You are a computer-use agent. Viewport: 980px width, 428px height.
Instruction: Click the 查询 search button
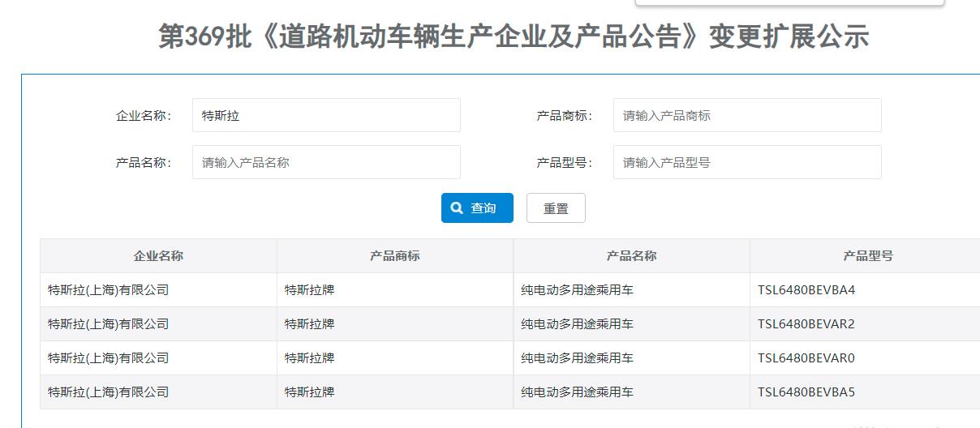pos(477,208)
